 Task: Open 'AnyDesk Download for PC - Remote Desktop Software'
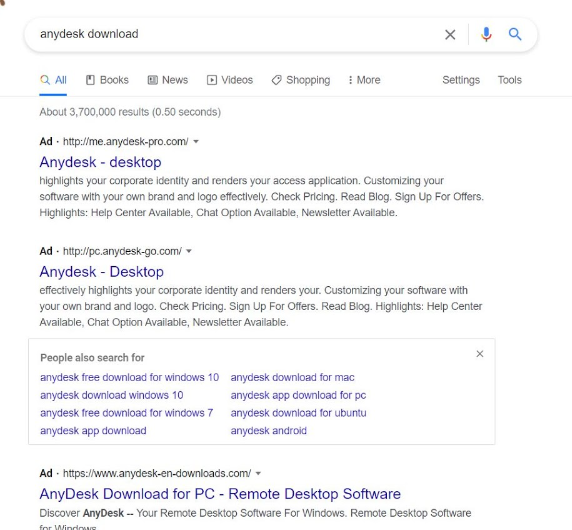pyautogui.click(x=220, y=494)
